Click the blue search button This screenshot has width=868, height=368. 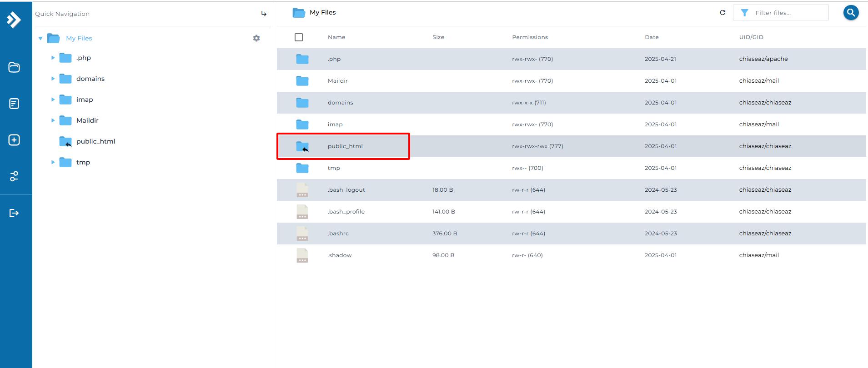(851, 13)
